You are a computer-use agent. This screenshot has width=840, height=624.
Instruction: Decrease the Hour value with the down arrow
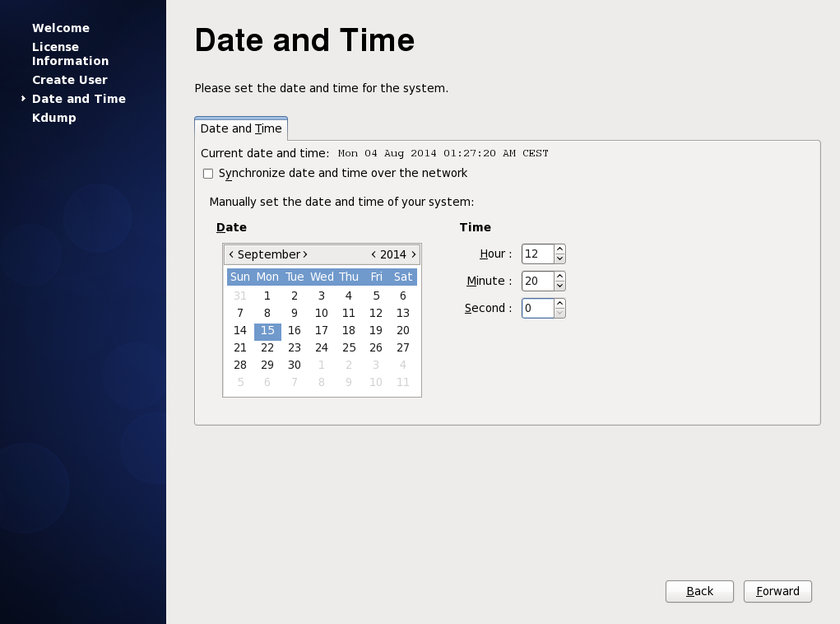tap(559, 258)
